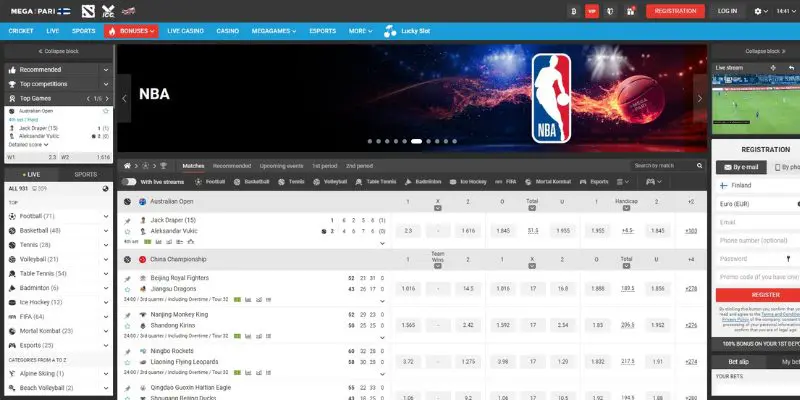Open the ESPORTS menu item

point(322,31)
